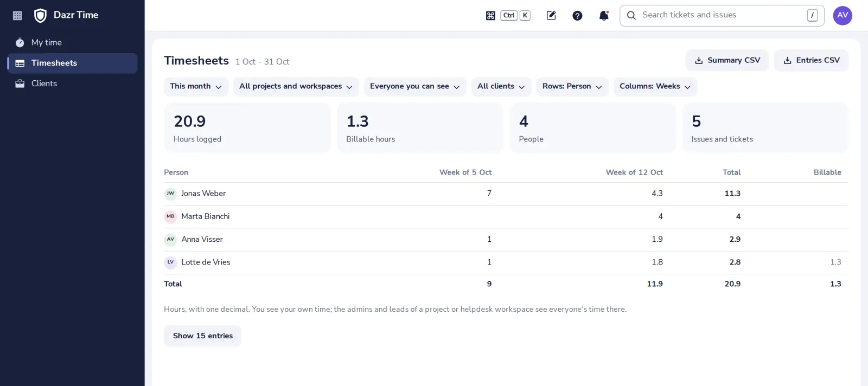Click Anna Visser's 2.9 total
The width and height of the screenshot is (868, 386).
point(735,239)
